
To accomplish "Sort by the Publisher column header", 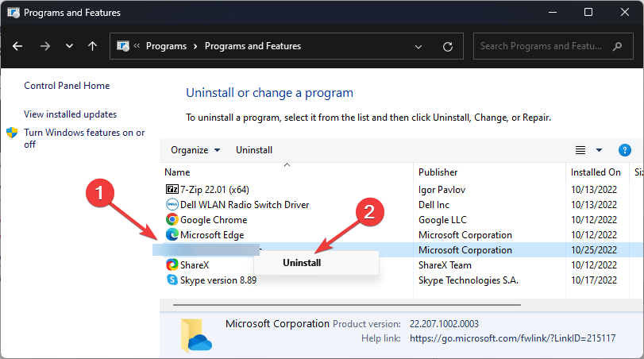I will (438, 172).
